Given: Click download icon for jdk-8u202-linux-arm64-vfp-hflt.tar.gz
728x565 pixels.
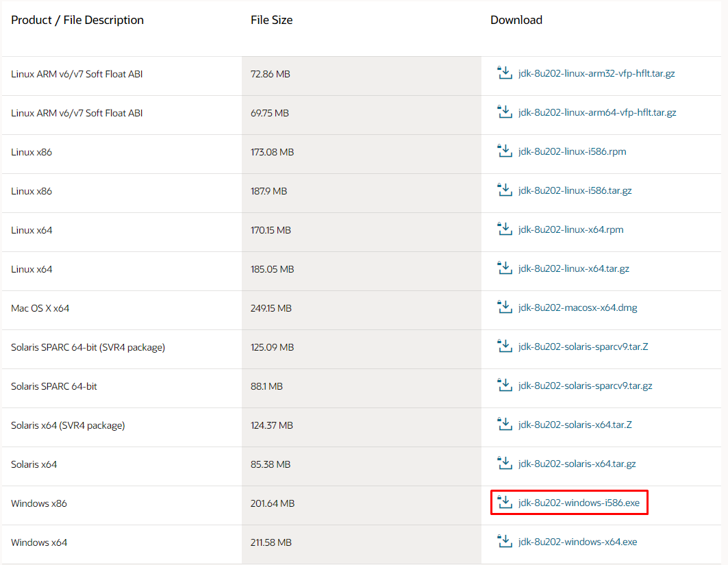Looking at the screenshot, I should (x=505, y=112).
